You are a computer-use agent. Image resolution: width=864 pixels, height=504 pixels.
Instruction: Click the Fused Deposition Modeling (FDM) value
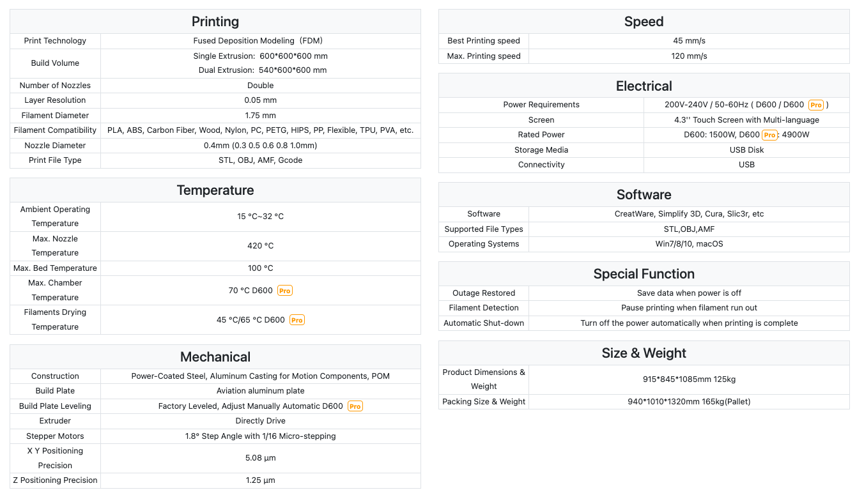(x=261, y=41)
